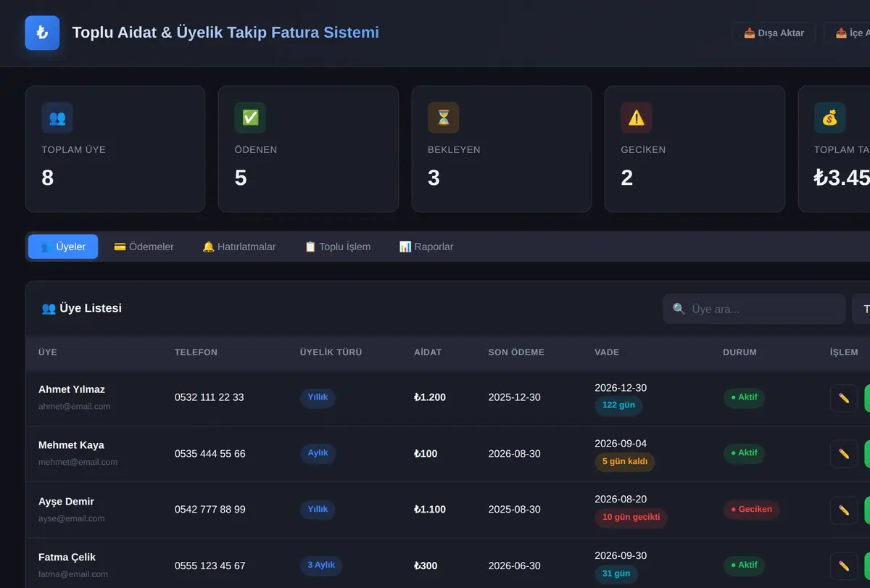The image size is (870, 588).
Task: Edit Ahmet Yılmaz with the pencil icon
Action: (x=844, y=398)
